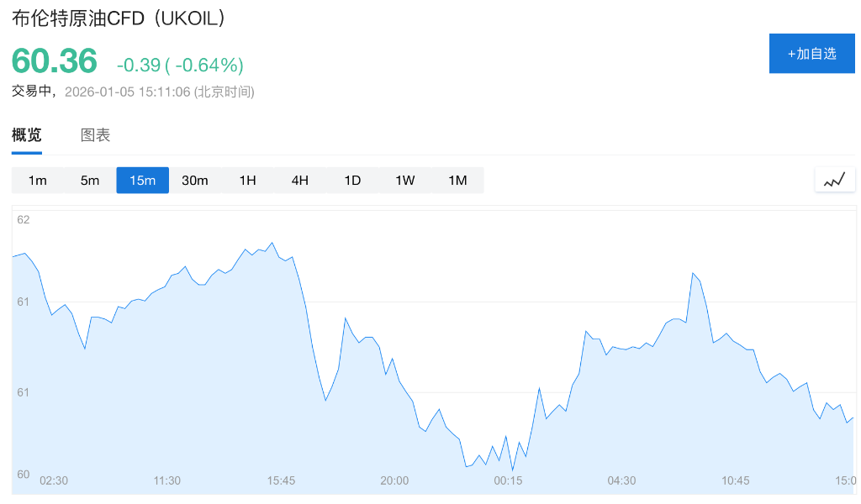
Task: Set chart period to 4H
Action: (x=299, y=181)
